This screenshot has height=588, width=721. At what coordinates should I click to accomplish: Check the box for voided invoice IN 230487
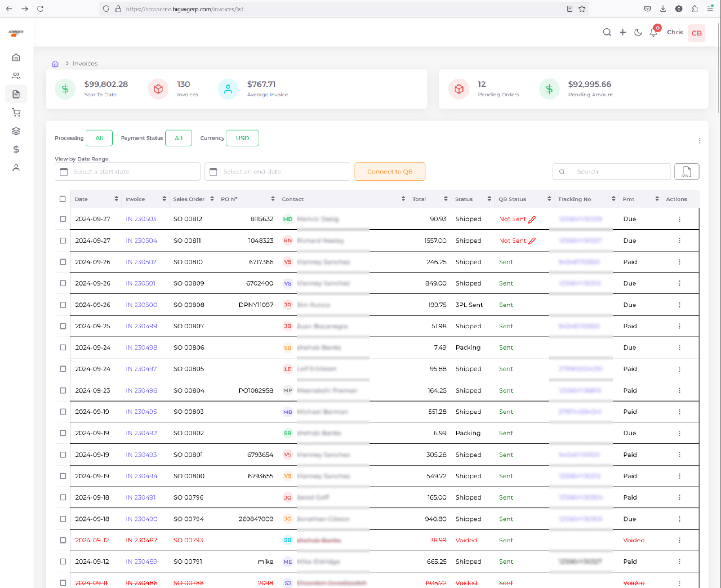pos(63,540)
